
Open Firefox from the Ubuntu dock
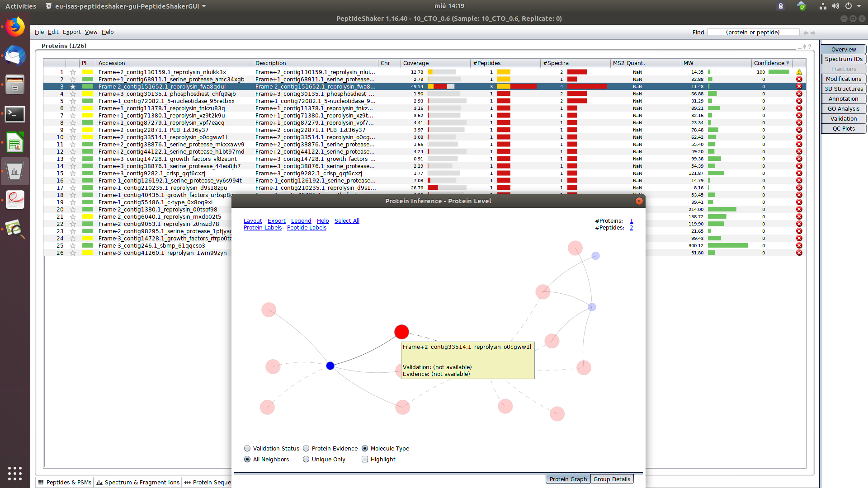pyautogui.click(x=15, y=27)
